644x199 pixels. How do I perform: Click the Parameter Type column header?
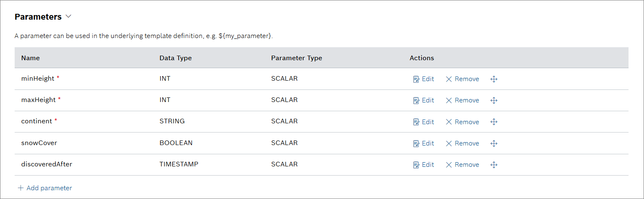pos(296,58)
